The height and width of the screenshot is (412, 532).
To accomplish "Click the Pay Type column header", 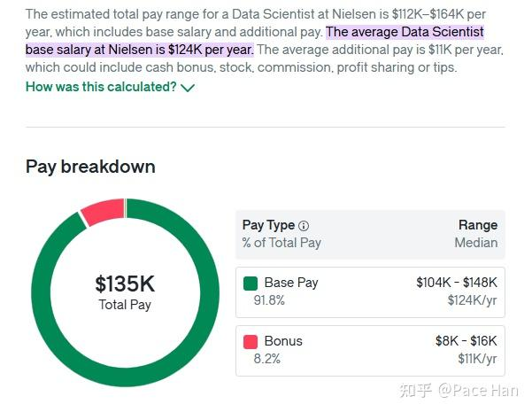I will click(268, 225).
